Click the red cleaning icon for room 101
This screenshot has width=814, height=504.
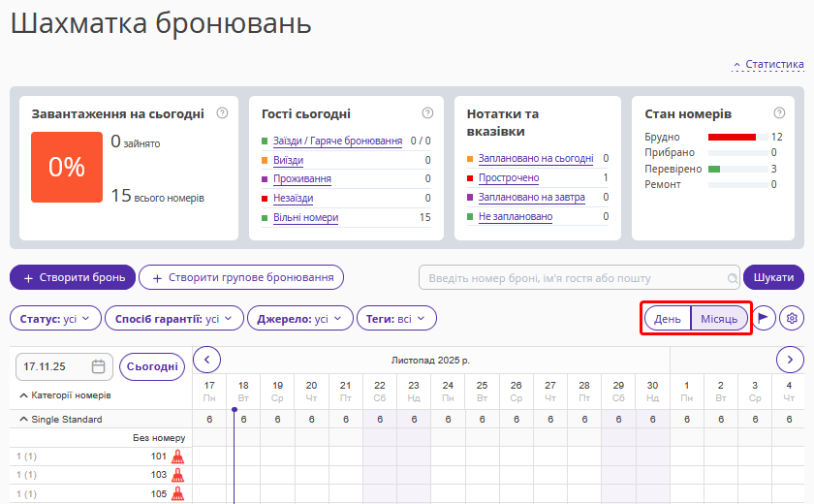[177, 456]
